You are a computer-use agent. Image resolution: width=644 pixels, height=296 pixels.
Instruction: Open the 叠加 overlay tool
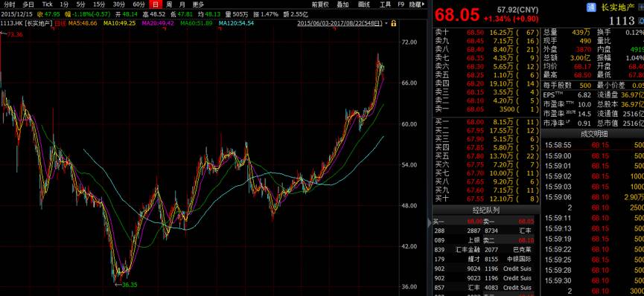pyautogui.click(x=342, y=4)
